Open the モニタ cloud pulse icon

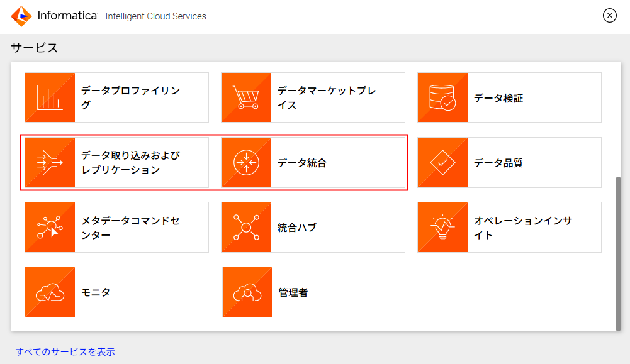(x=50, y=292)
